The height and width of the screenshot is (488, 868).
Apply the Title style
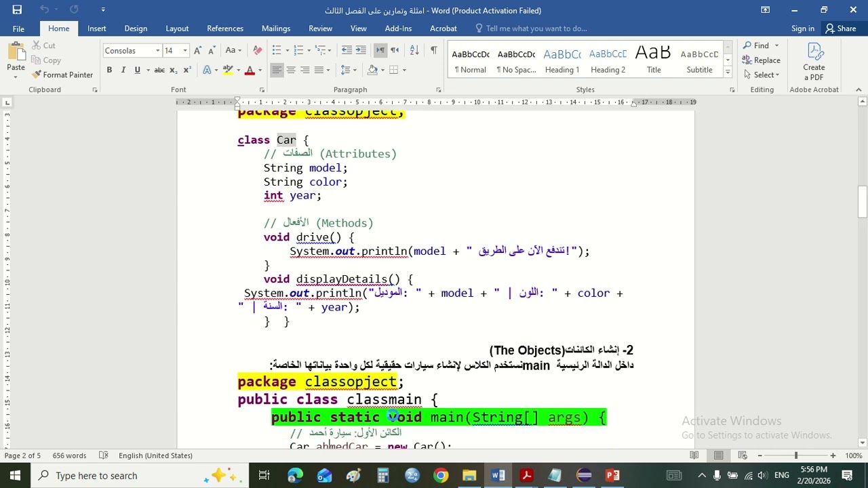(654, 60)
